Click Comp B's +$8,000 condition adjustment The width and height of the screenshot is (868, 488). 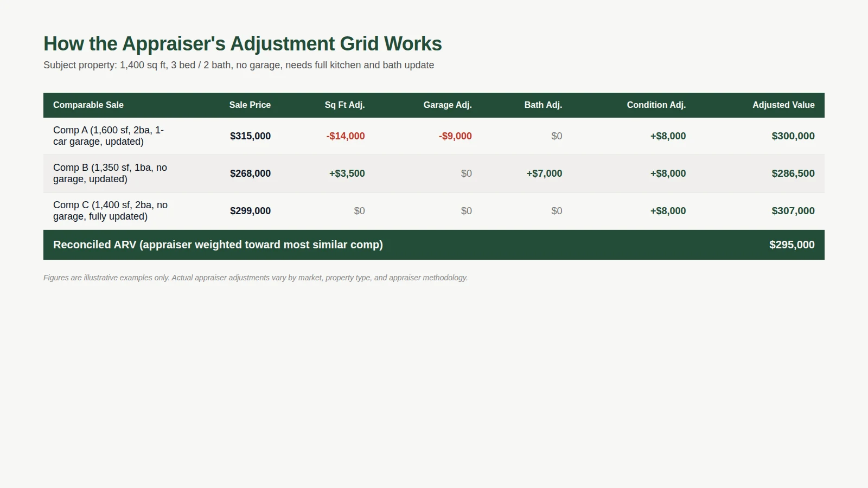point(668,174)
